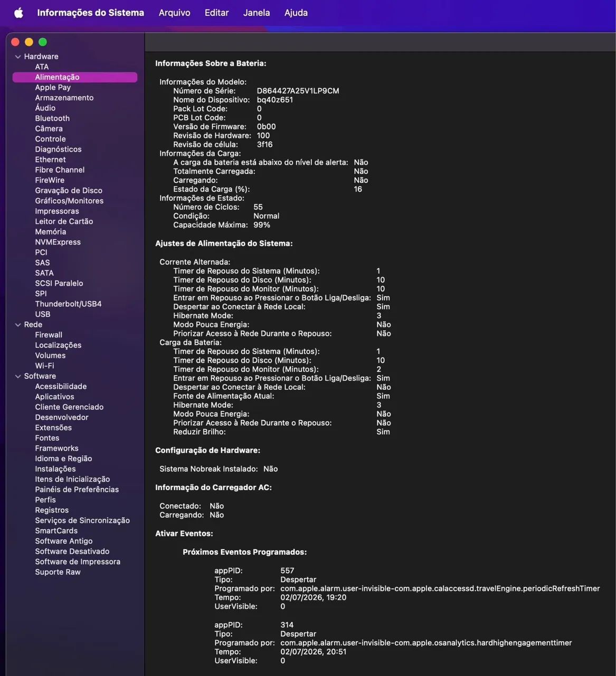Collapse the Hardware section chevron
Image resolution: width=616 pixels, height=676 pixels.
(18, 57)
